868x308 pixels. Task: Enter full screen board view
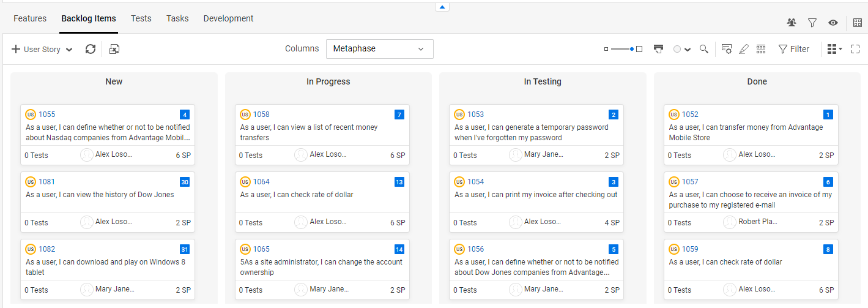(855, 49)
